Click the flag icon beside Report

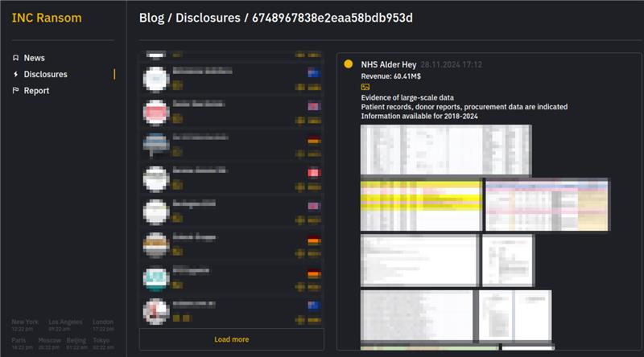click(x=15, y=90)
